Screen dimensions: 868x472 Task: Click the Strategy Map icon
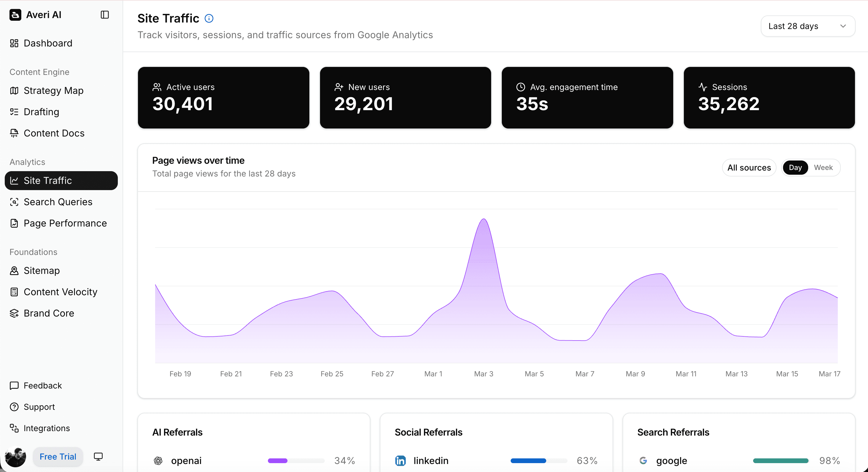[14, 91]
